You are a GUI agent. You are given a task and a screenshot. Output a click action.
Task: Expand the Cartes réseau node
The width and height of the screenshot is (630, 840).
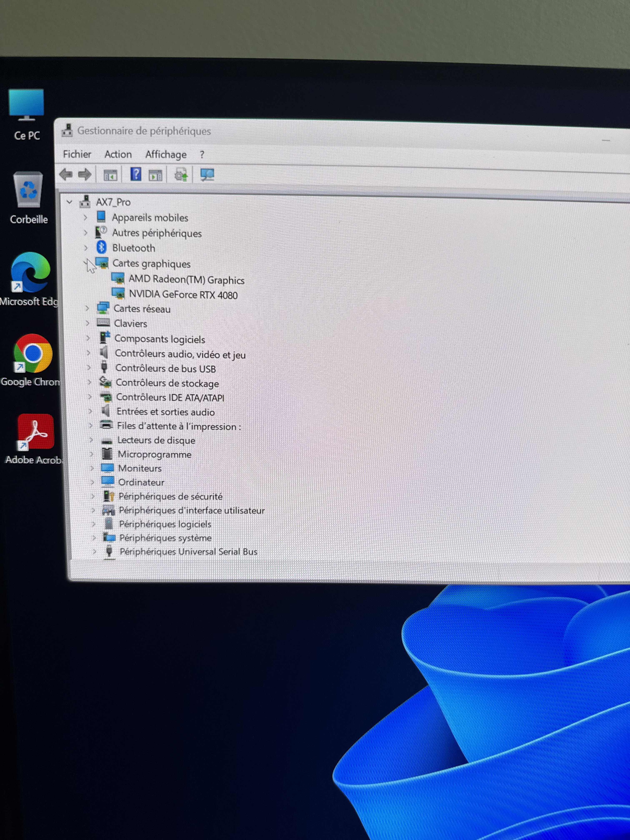[87, 308]
